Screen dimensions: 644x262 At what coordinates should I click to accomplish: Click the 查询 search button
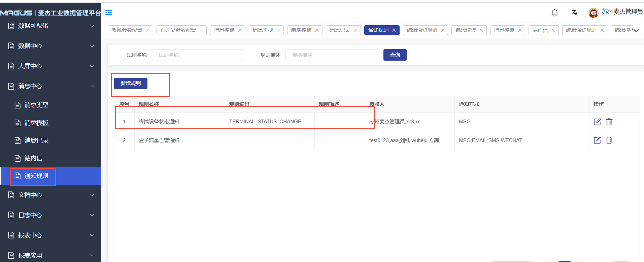[x=395, y=55]
